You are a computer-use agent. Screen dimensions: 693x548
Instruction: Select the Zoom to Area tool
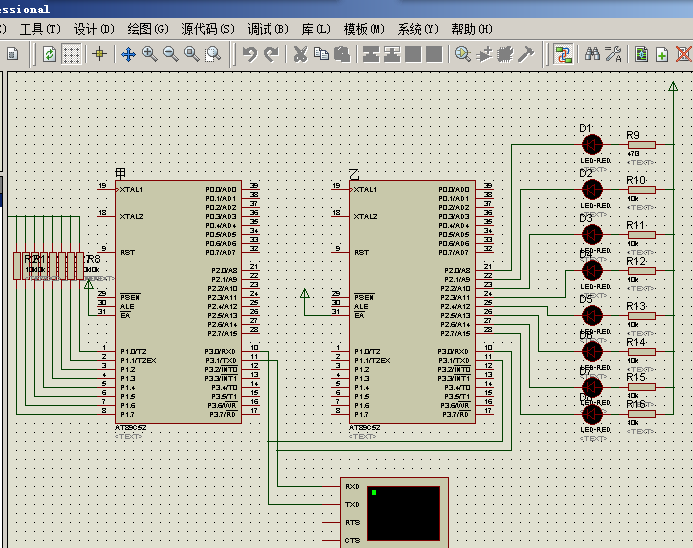pyautogui.click(x=213, y=54)
